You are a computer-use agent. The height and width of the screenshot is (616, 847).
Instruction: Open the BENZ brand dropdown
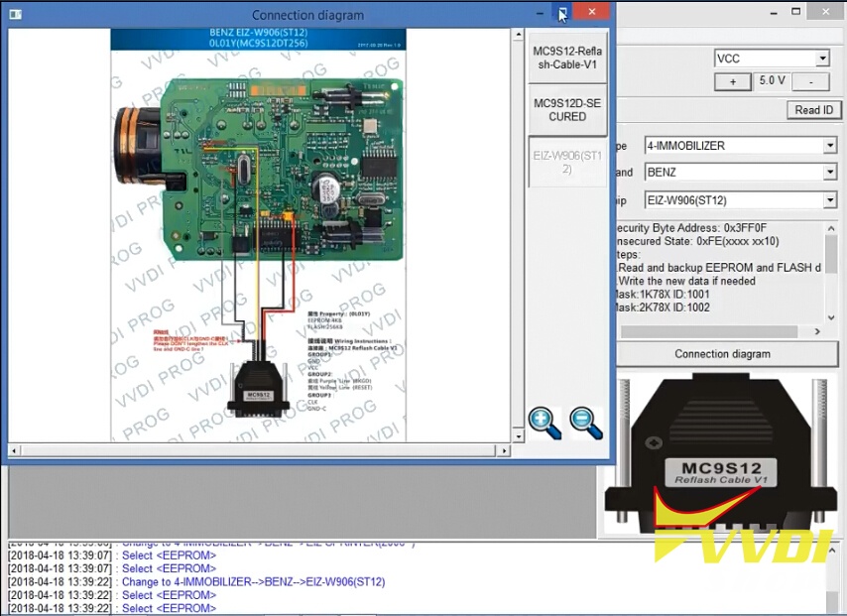click(830, 173)
